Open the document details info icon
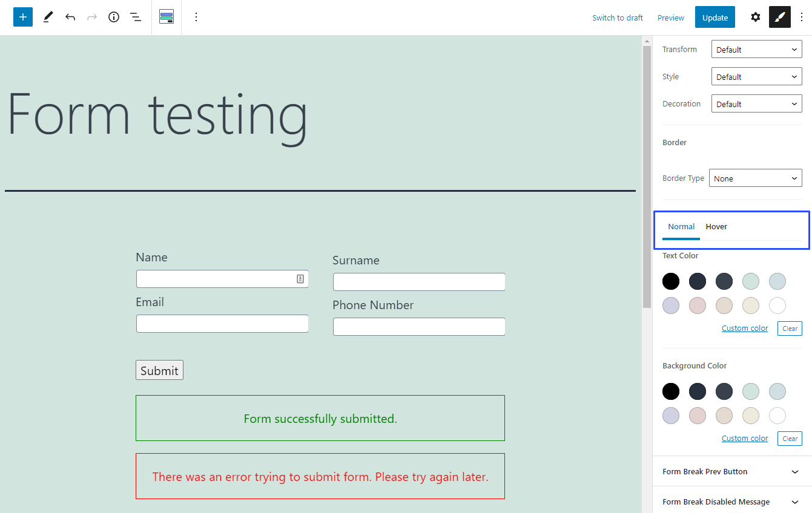 click(x=114, y=17)
